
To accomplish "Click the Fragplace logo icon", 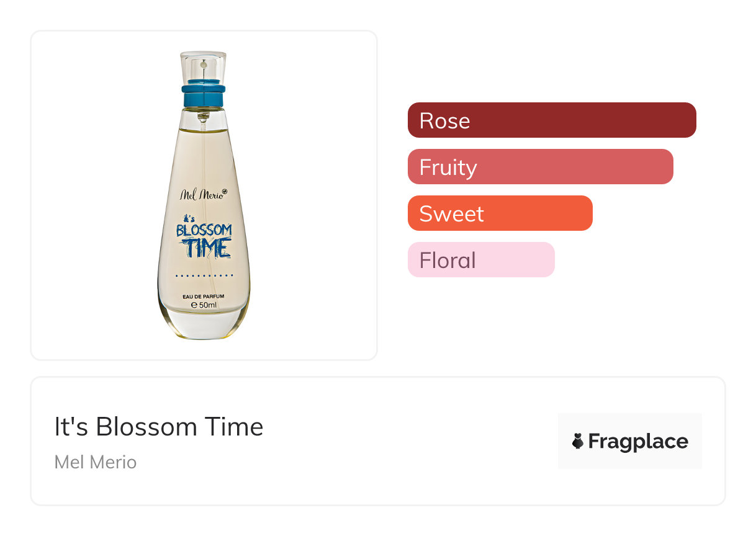I will tap(578, 441).
